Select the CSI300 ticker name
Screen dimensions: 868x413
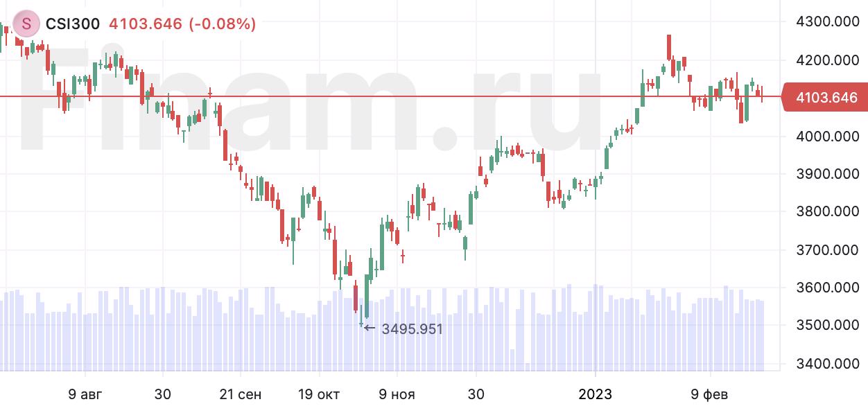pyautogui.click(x=72, y=24)
